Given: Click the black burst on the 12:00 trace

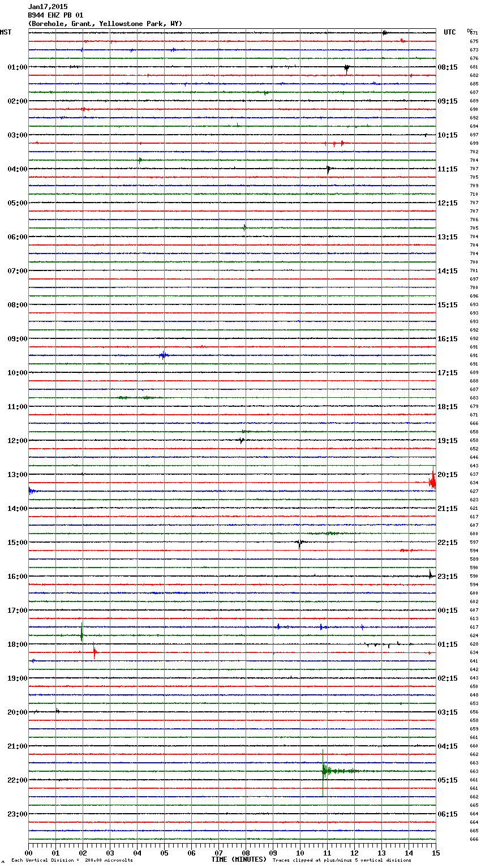Looking at the screenshot, I should coord(242,440).
